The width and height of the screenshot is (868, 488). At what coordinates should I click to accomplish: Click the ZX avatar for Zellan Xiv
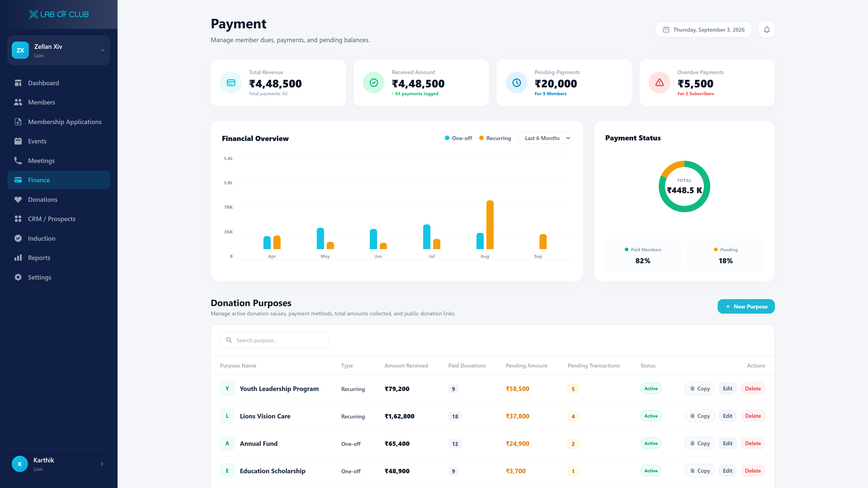point(20,50)
